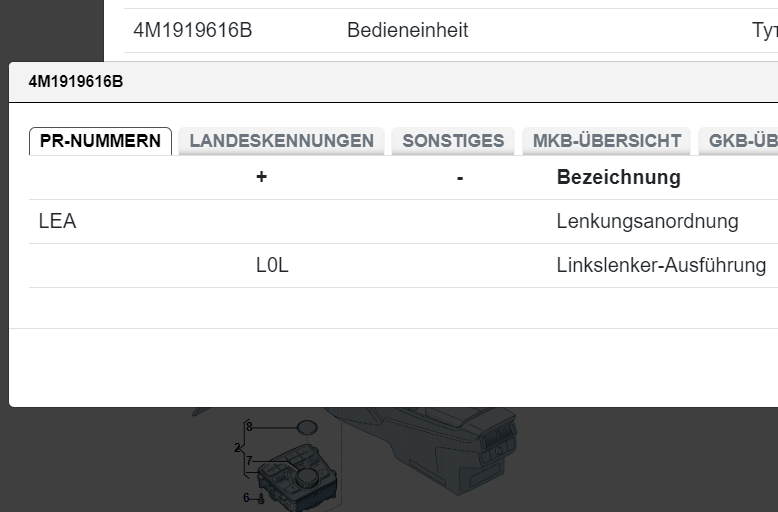This screenshot has height=512, width=778.
Task: Click the plus column header
Action: (x=261, y=178)
